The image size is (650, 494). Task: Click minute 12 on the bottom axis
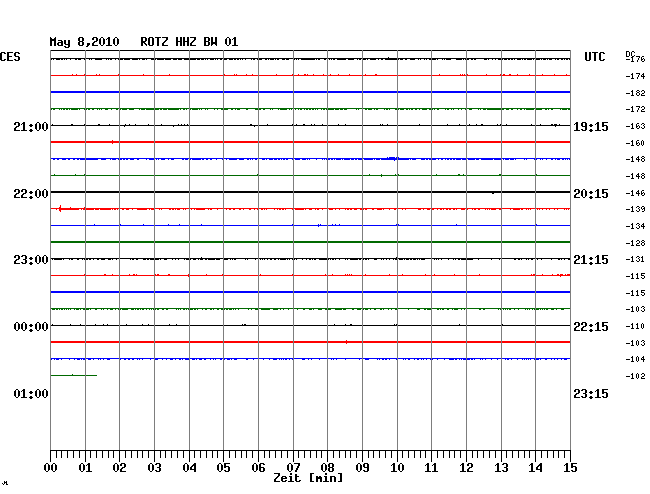pos(466,468)
